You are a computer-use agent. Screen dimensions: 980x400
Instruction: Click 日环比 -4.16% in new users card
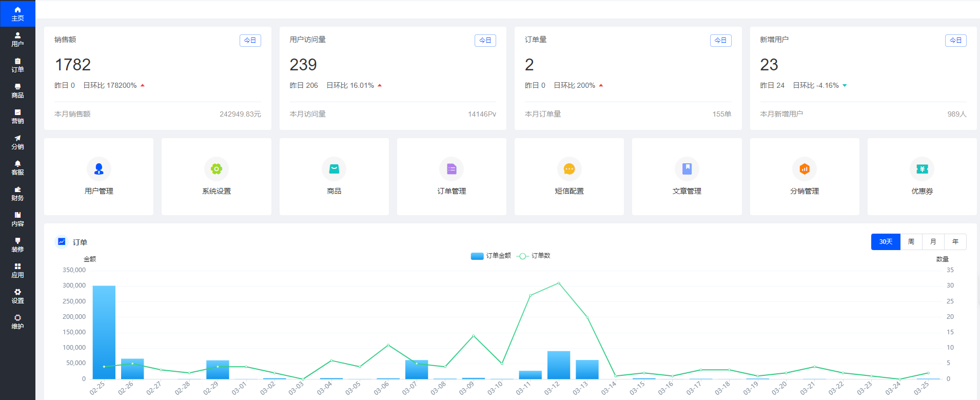(816, 85)
